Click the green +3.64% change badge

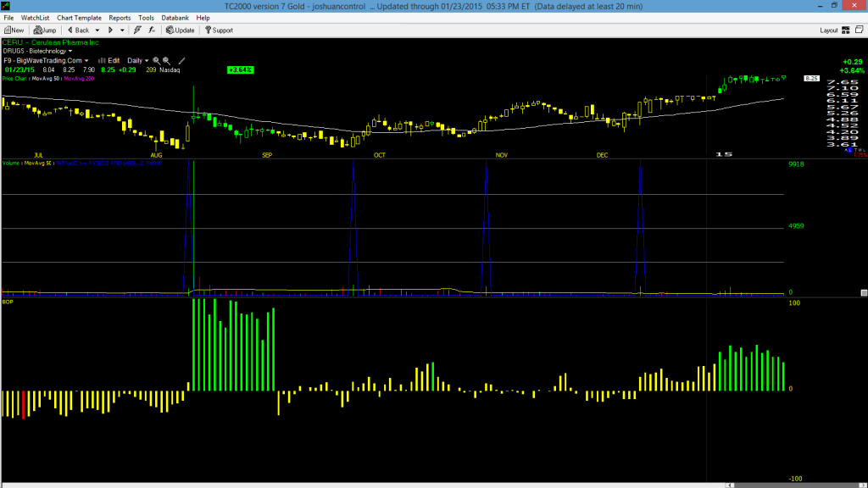click(240, 70)
